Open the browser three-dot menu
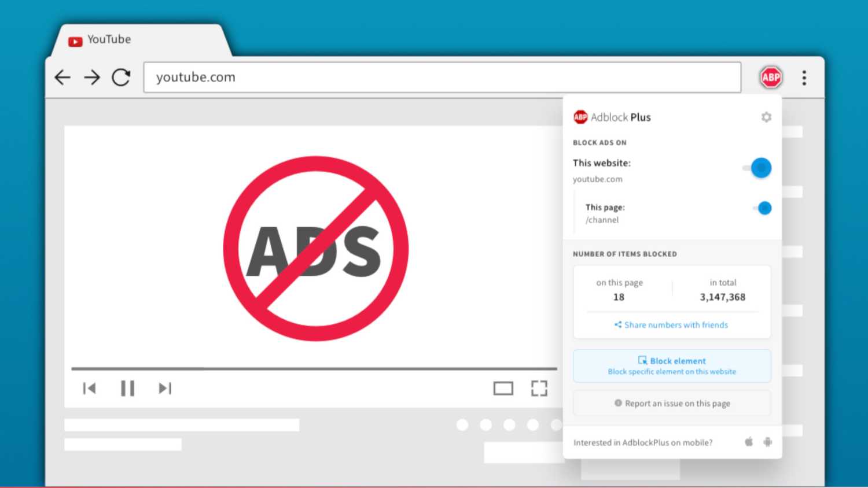 click(x=804, y=77)
